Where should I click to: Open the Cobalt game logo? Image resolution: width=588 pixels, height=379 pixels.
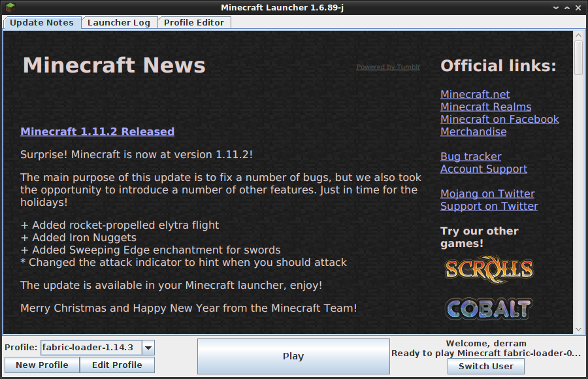(x=489, y=309)
